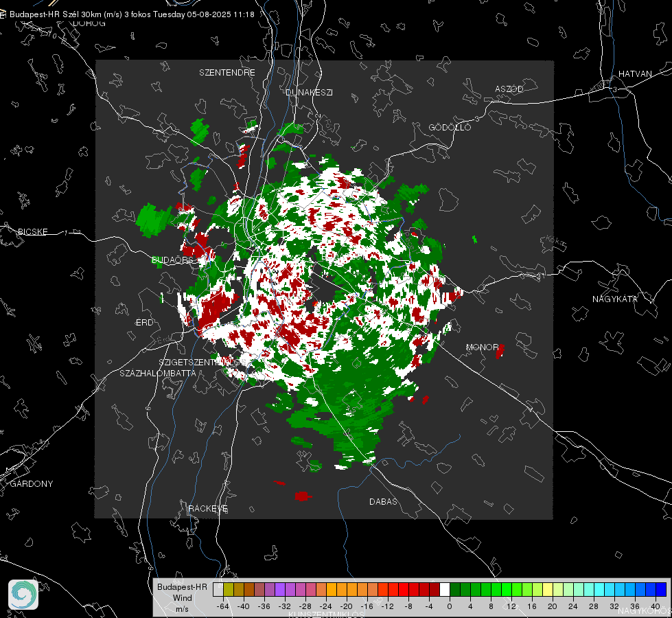The width and height of the screenshot is (672, 618).
Task: Click the DOROG city label
Action: 89,23
